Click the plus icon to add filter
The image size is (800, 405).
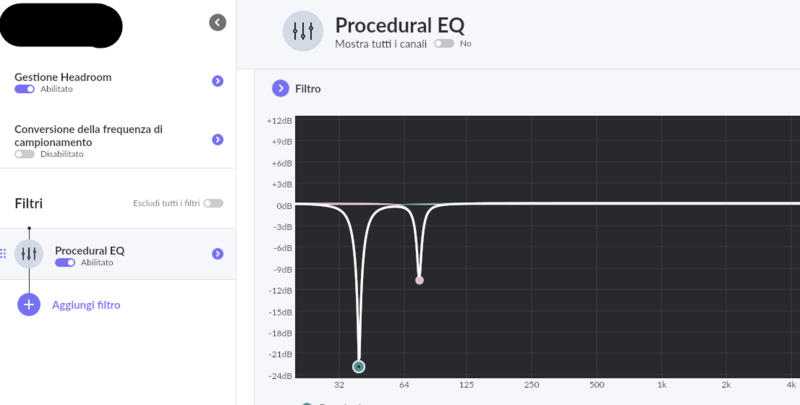point(29,304)
